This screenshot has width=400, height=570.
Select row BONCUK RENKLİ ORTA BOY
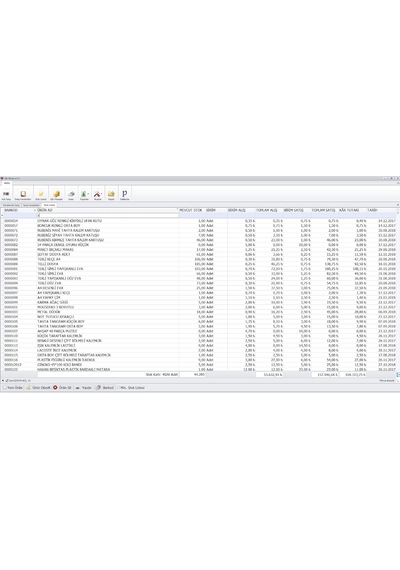click(200, 225)
